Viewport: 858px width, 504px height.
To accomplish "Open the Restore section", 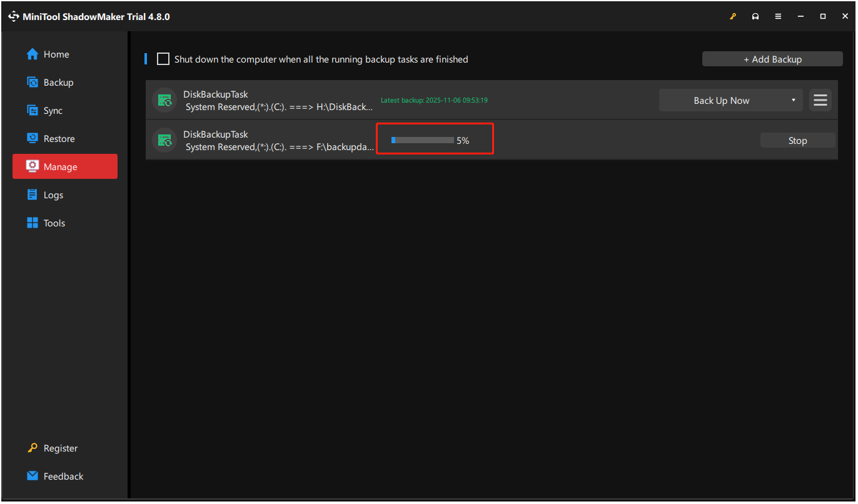I will [58, 138].
